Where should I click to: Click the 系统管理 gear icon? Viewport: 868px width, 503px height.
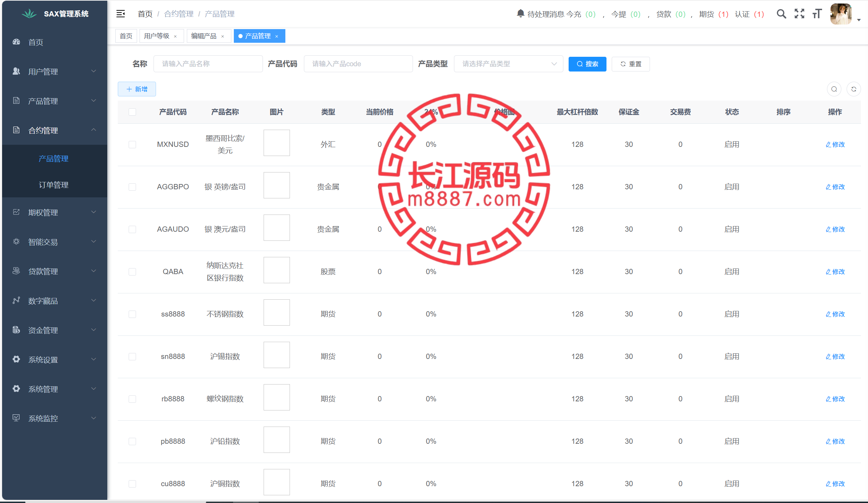16,389
